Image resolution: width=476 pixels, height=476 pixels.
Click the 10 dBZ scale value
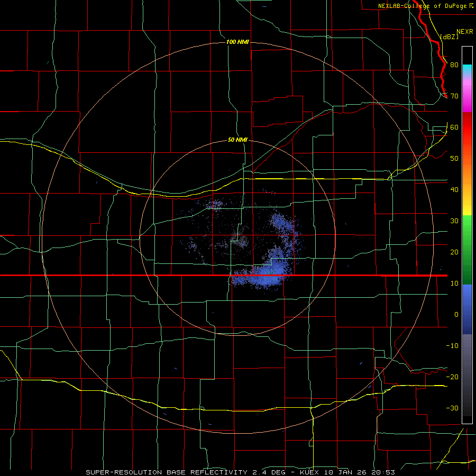tap(454, 283)
